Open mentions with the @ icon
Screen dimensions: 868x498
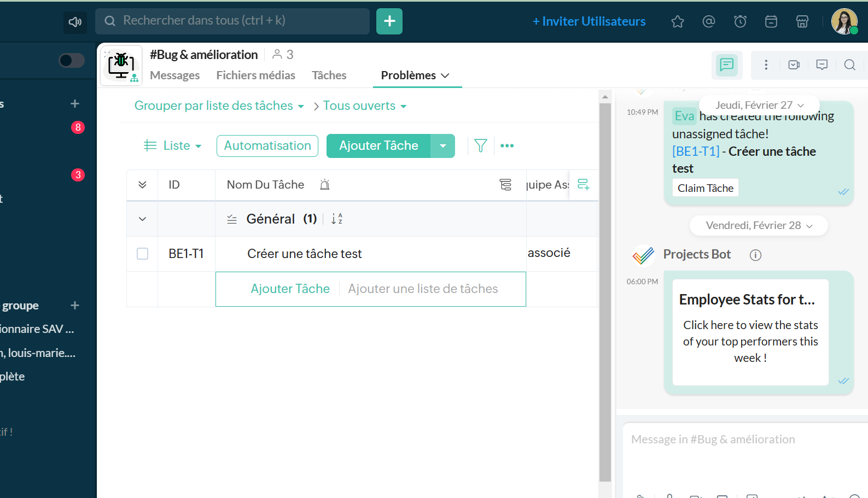[709, 21]
